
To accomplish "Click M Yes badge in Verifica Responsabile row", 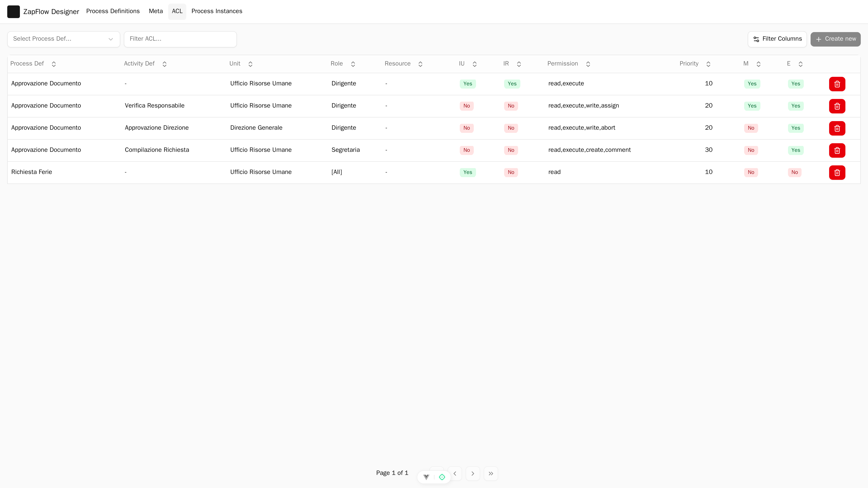I will tap(752, 106).
